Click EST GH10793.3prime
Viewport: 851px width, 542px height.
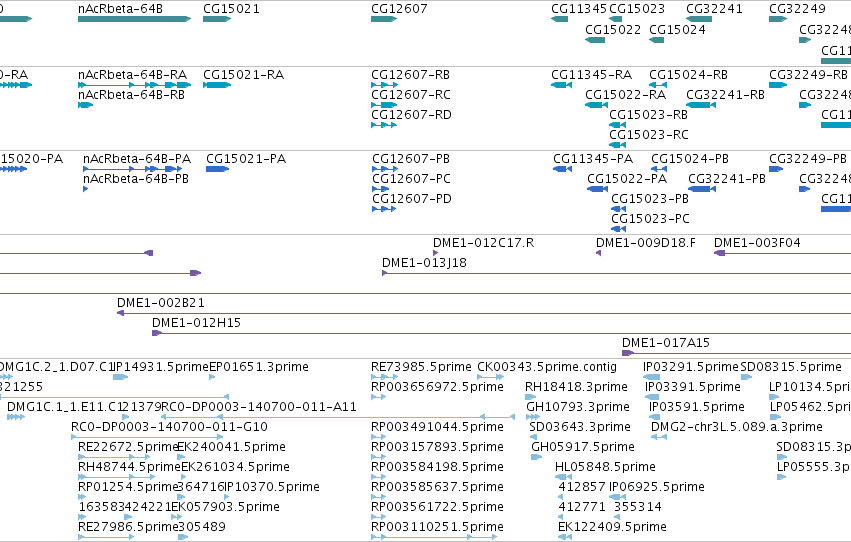point(533,417)
